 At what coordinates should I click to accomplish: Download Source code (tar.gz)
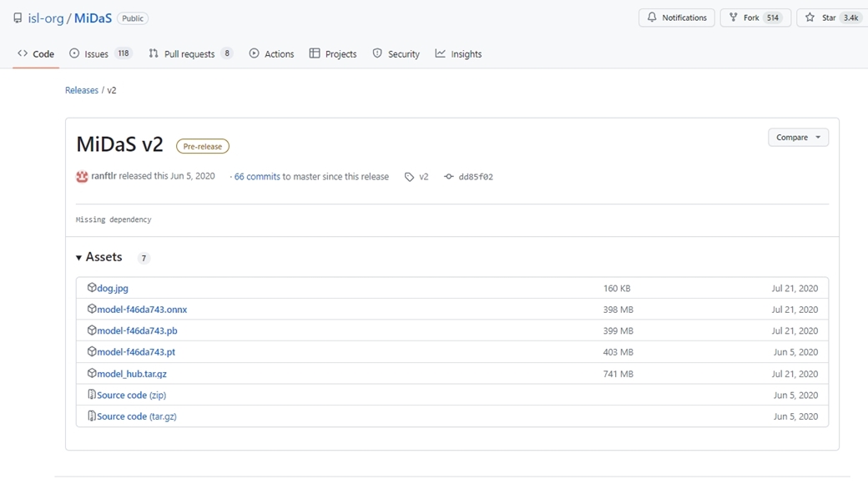pos(137,416)
